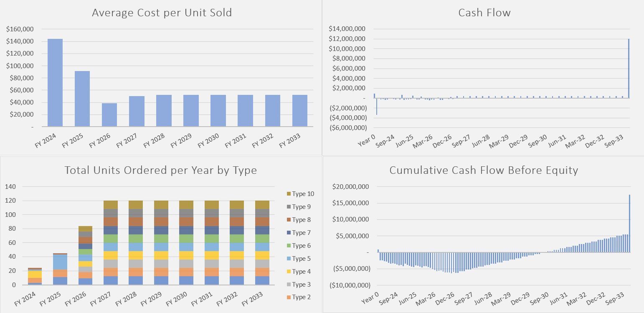Select the 140 axis value in Units Ordered chart
The width and height of the screenshot is (644, 313).
coord(10,187)
